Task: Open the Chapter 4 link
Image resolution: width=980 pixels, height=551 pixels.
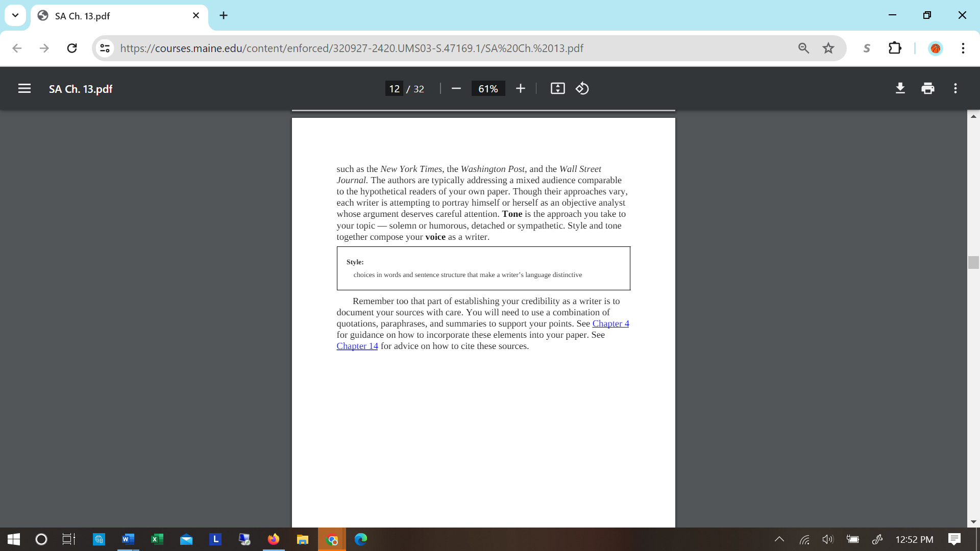Action: (x=610, y=323)
